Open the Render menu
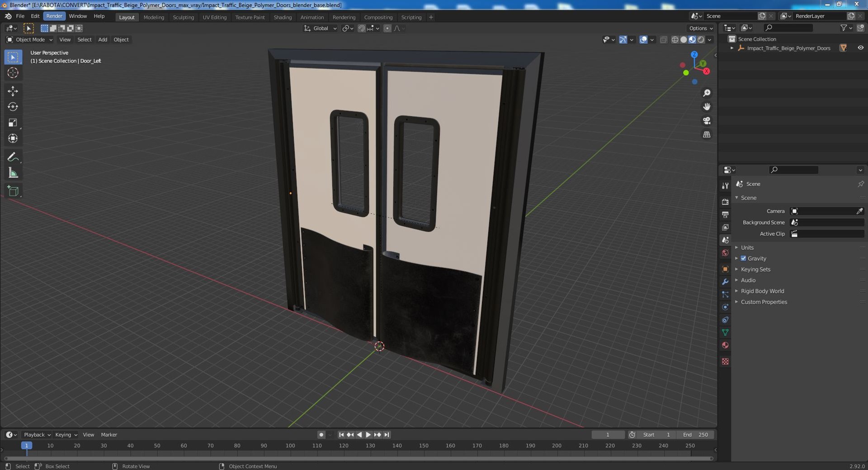The image size is (868, 470). 54,16
